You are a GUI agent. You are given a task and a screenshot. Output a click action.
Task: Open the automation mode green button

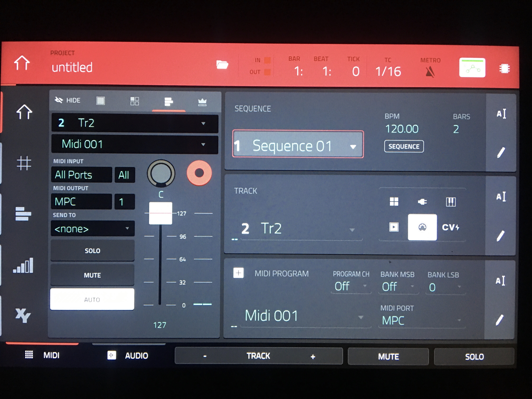472,68
